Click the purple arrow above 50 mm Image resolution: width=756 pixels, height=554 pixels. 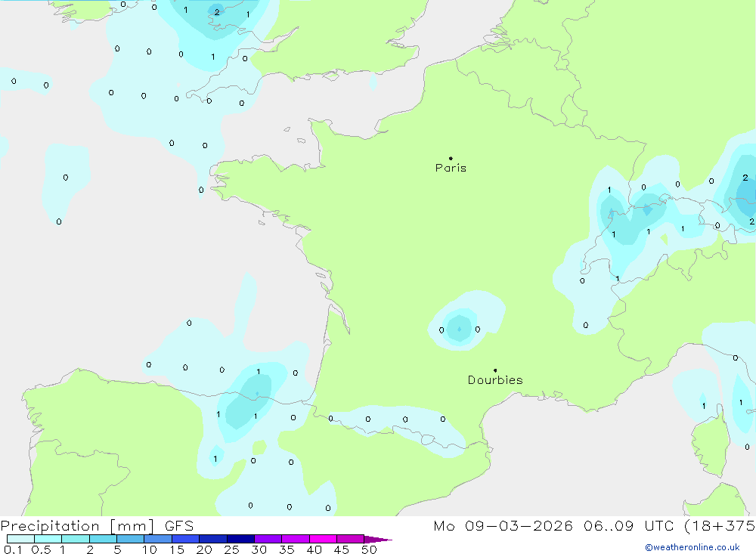[x=377, y=540]
